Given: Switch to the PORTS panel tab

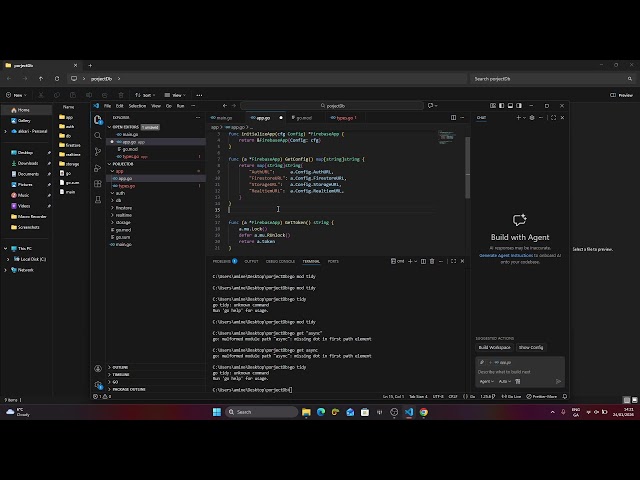Looking at the screenshot, I should click(x=333, y=261).
